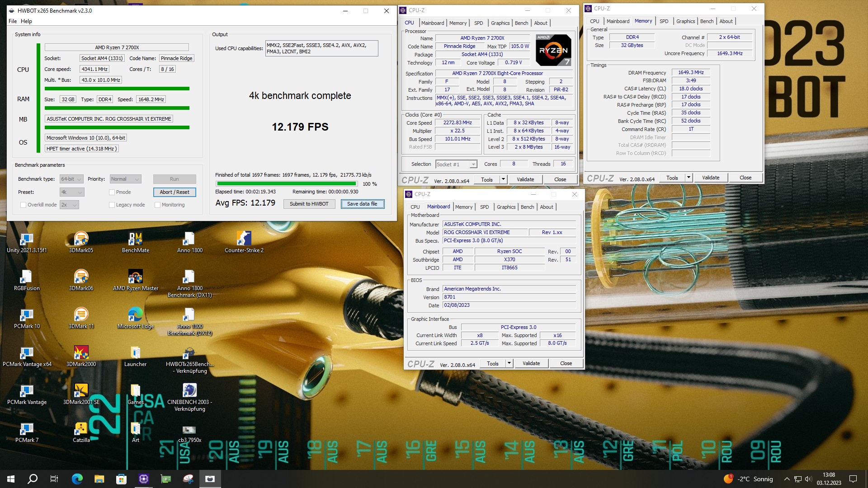Viewport: 868px width, 488px height.
Task: Toggle Monitoring checkbox
Action: [x=157, y=205]
